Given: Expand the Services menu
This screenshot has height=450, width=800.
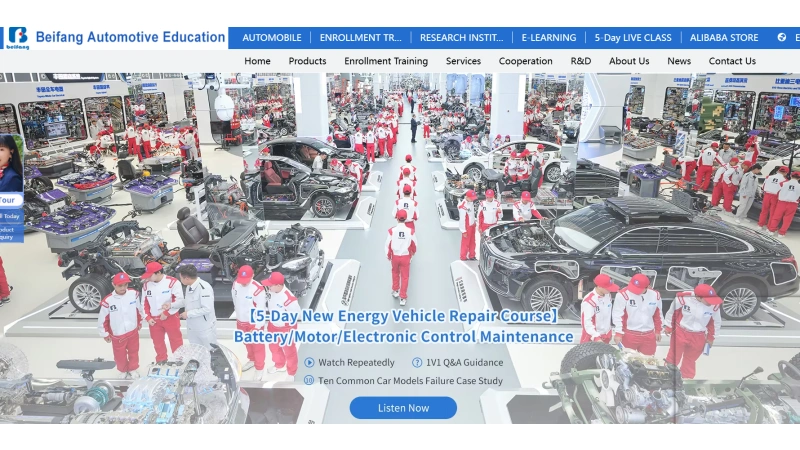Looking at the screenshot, I should coord(463,61).
